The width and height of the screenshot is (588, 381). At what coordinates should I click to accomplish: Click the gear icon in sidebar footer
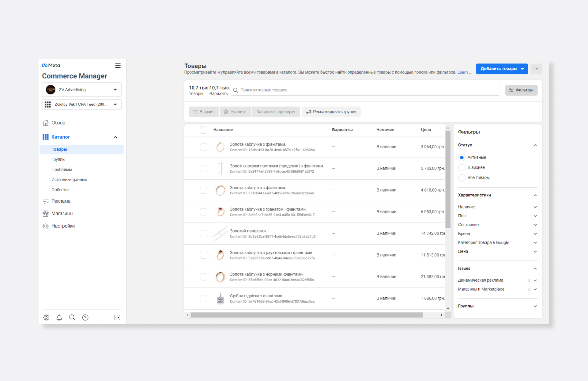[46, 318]
